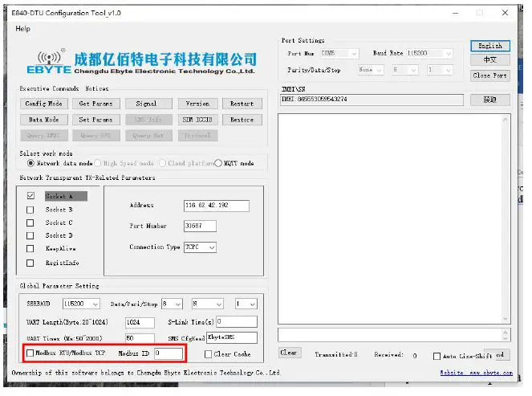Screen dimensions: 532x396
Task: Click the log area scrollbar down arrow
Action: coord(506,319)
